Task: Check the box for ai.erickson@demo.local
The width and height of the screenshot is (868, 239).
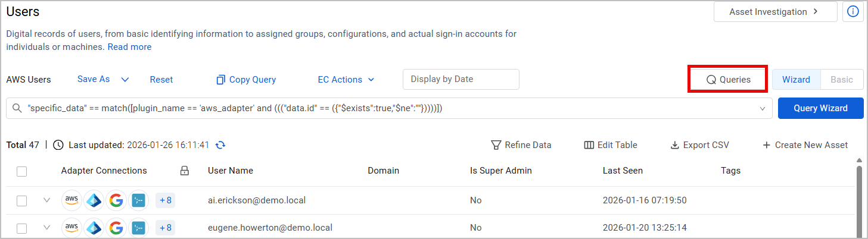Action: click(x=22, y=201)
